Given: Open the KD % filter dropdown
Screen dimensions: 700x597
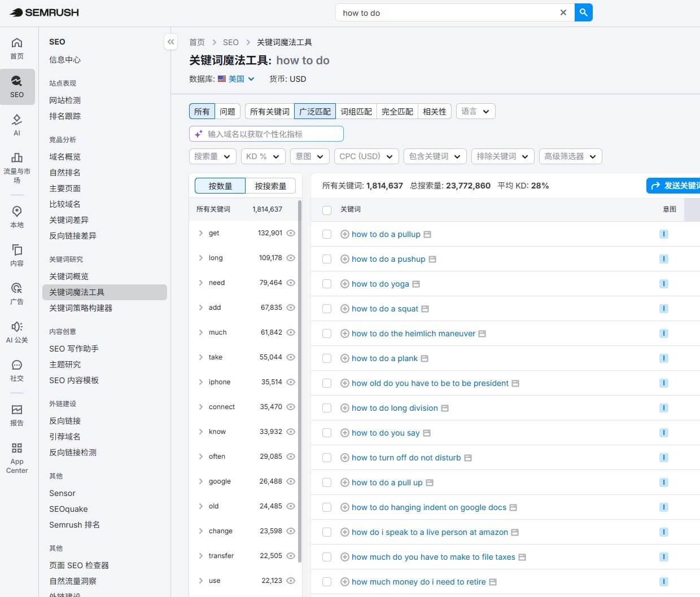Looking at the screenshot, I should [x=263, y=156].
